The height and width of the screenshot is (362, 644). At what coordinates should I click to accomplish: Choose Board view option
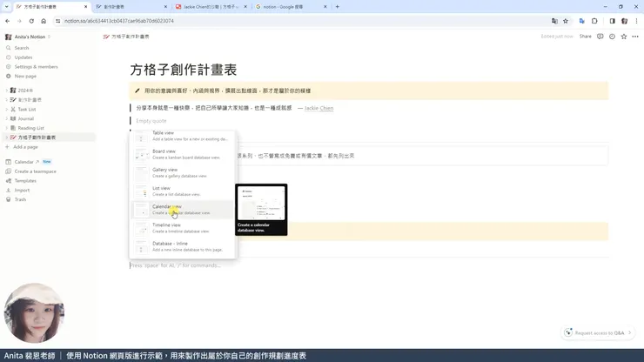[x=183, y=154]
